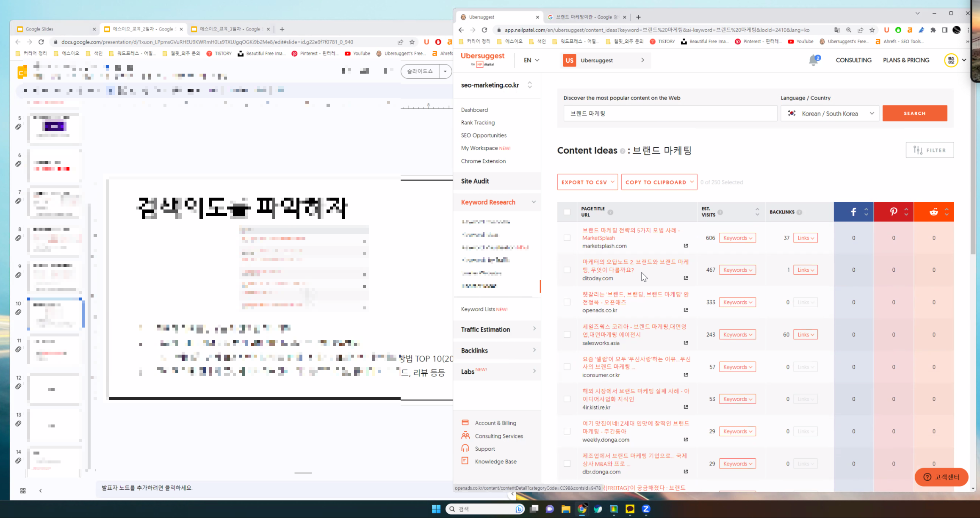980x518 pixels.
Task: Open the FILTER button
Action: (x=930, y=150)
